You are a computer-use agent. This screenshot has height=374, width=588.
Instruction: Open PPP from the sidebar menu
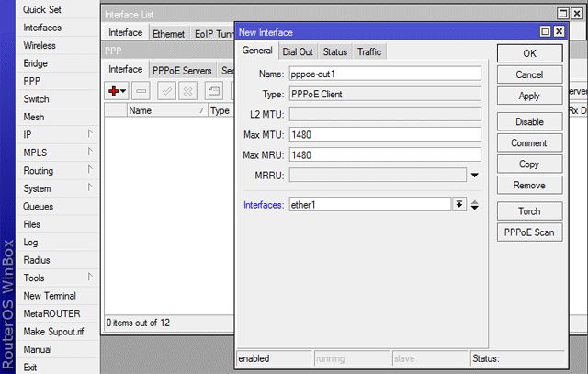[32, 82]
